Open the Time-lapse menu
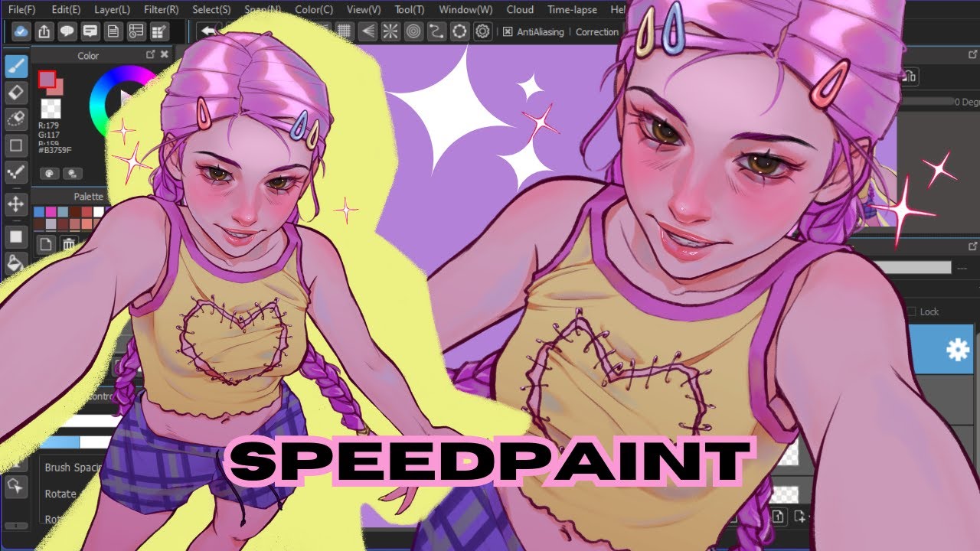 [x=573, y=10]
